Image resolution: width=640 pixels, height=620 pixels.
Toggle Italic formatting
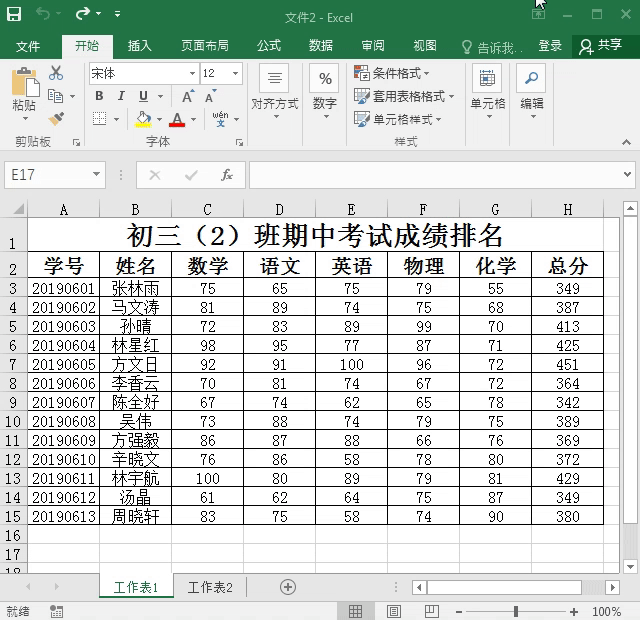[121, 96]
